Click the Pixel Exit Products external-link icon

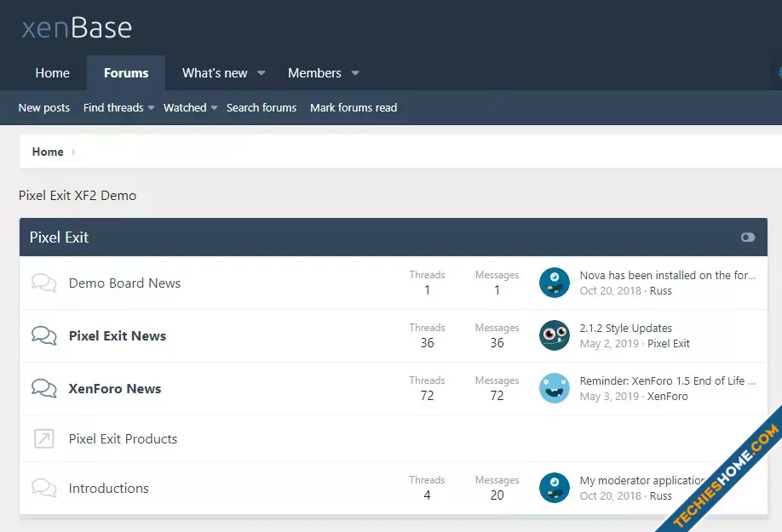click(x=44, y=439)
